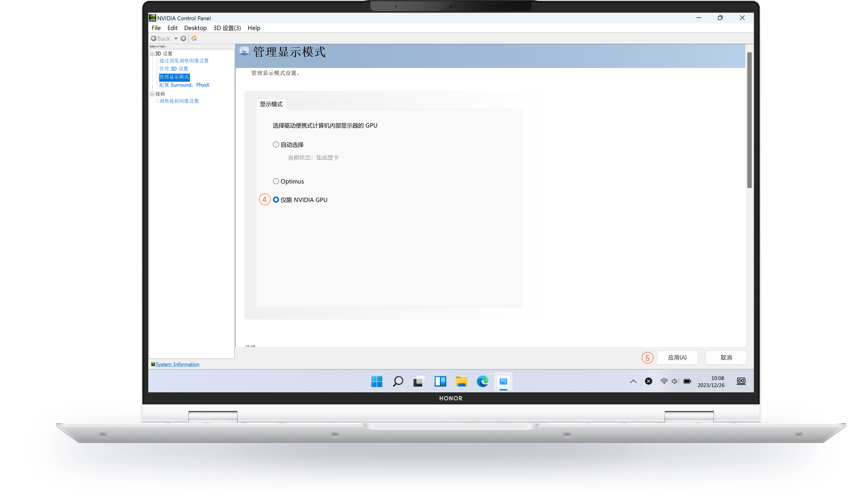Image resolution: width=868 pixels, height=504 pixels.
Task: Open taskbar Search magnifier icon
Action: point(398,381)
